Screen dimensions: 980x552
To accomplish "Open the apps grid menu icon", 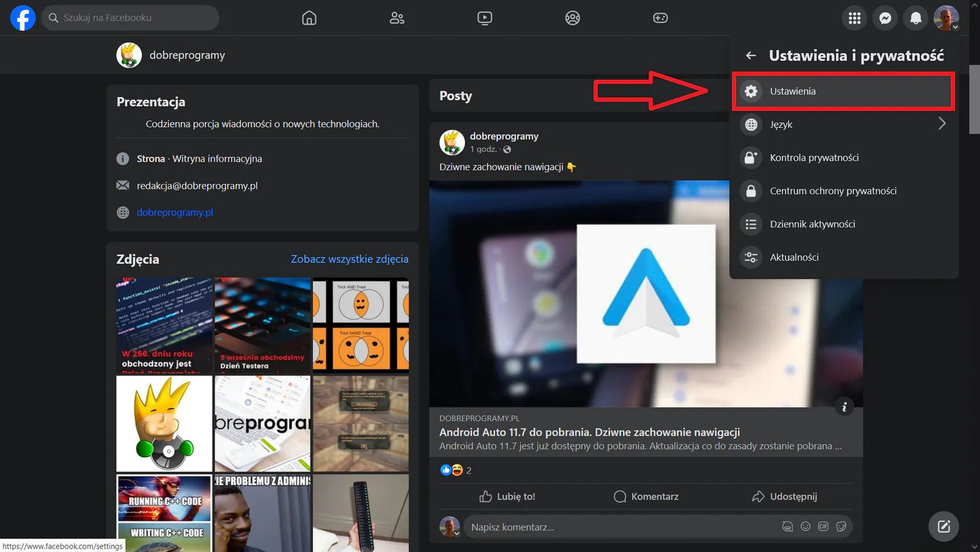I will 854,18.
